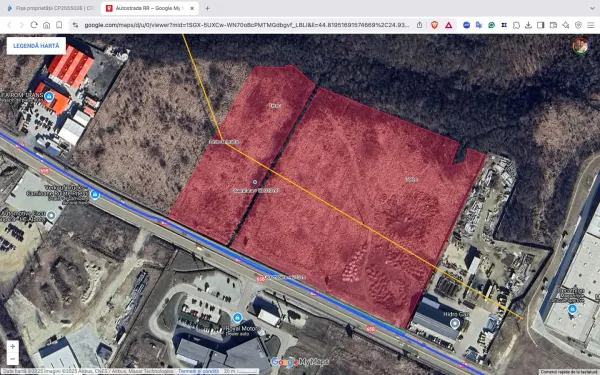Open the Google account profile avatar

click(x=580, y=46)
